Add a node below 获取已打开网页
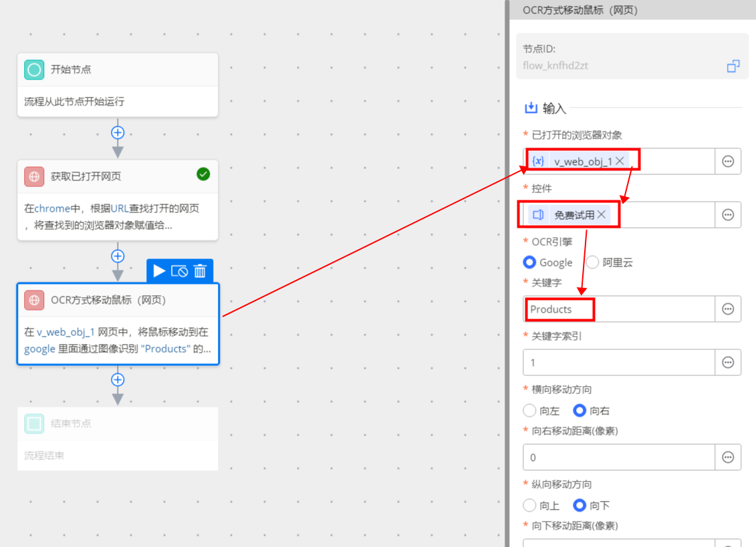 pos(118,256)
